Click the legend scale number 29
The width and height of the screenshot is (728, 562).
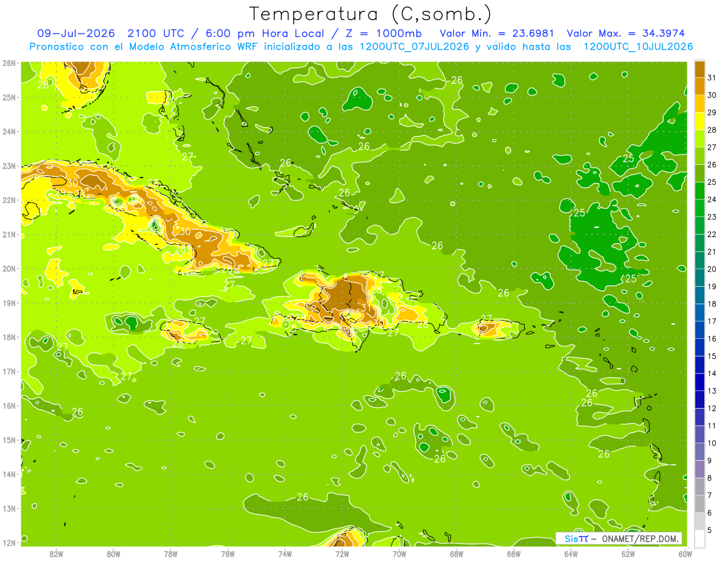point(713,113)
